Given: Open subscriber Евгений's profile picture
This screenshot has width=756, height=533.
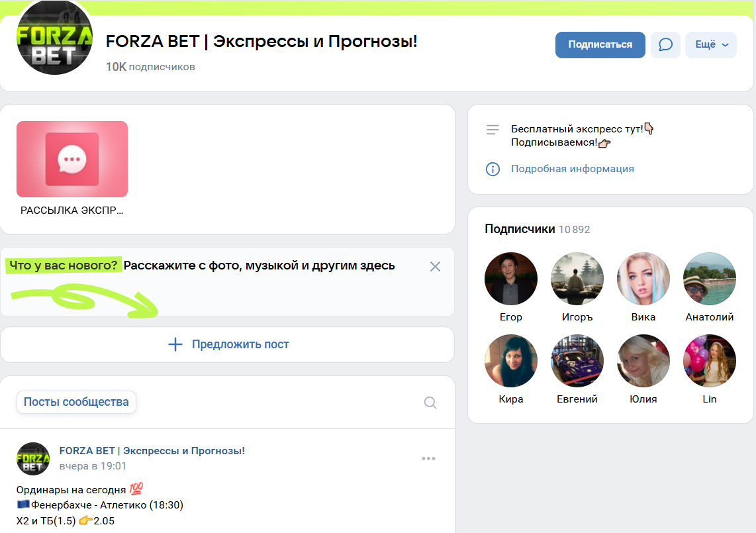Looking at the screenshot, I should click(577, 361).
